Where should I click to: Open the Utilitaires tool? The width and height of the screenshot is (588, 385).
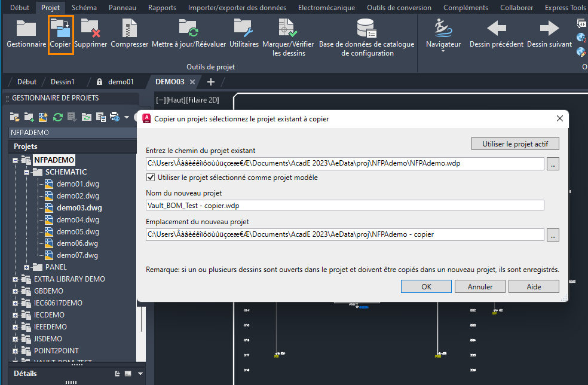pos(244,33)
